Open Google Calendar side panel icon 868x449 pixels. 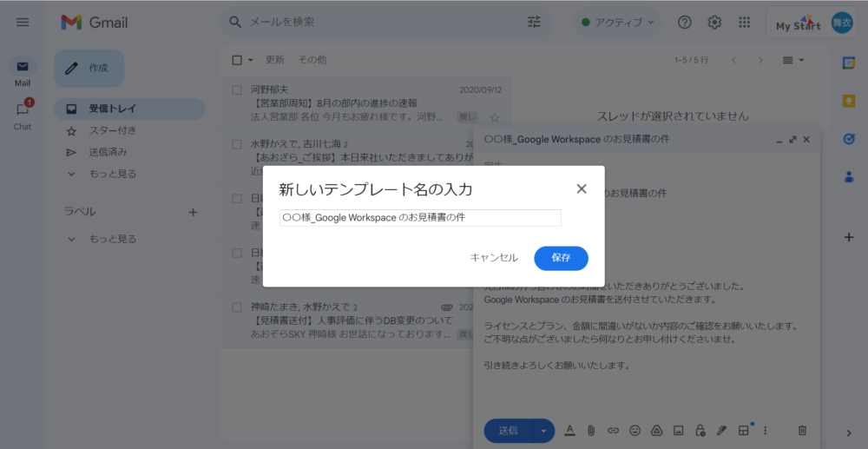(x=849, y=63)
